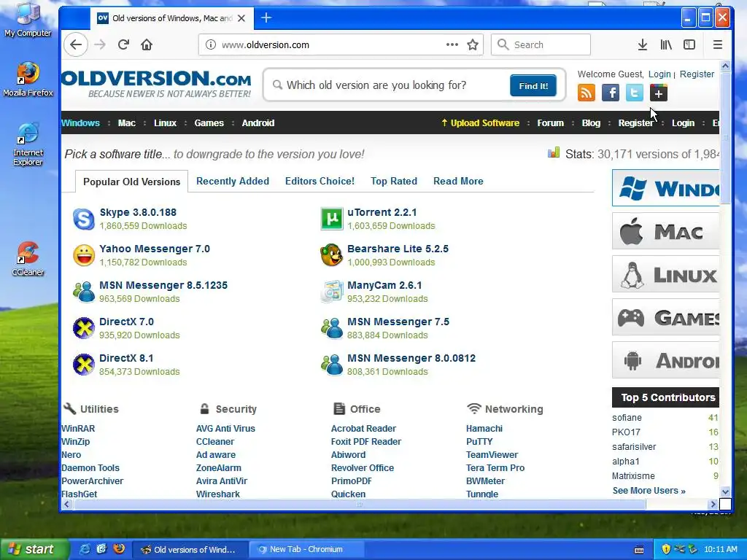Open the Library bookshelf icon

pos(666,44)
